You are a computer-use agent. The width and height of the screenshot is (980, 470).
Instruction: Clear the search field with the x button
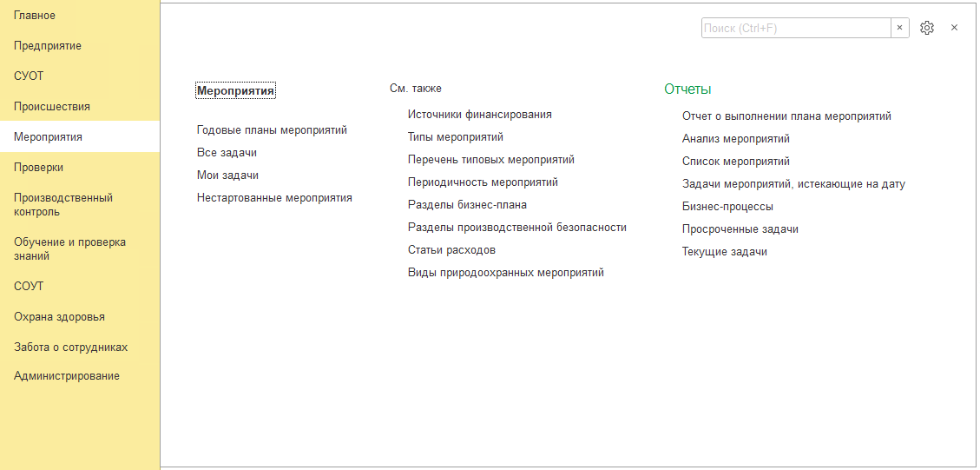click(x=899, y=28)
